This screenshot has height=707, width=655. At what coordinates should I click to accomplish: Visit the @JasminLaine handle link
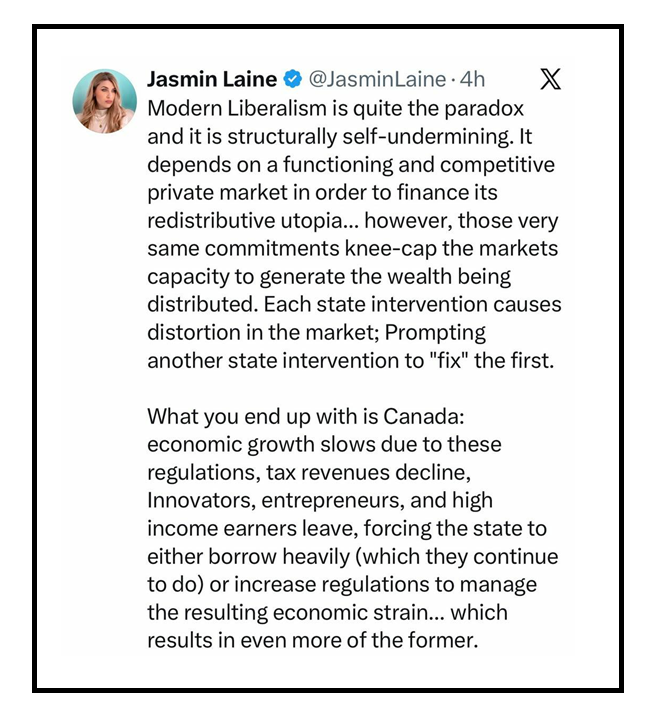coord(377,80)
